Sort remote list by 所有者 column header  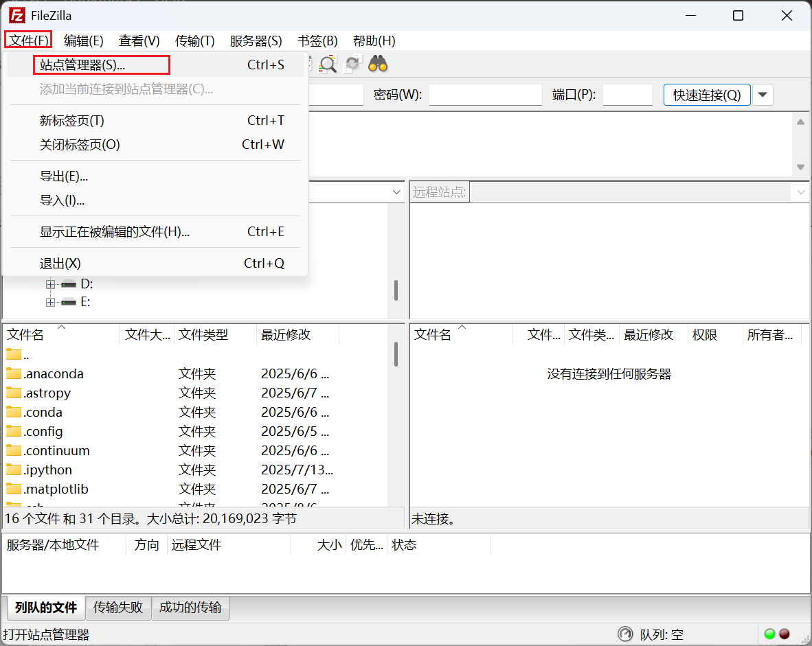(x=771, y=335)
